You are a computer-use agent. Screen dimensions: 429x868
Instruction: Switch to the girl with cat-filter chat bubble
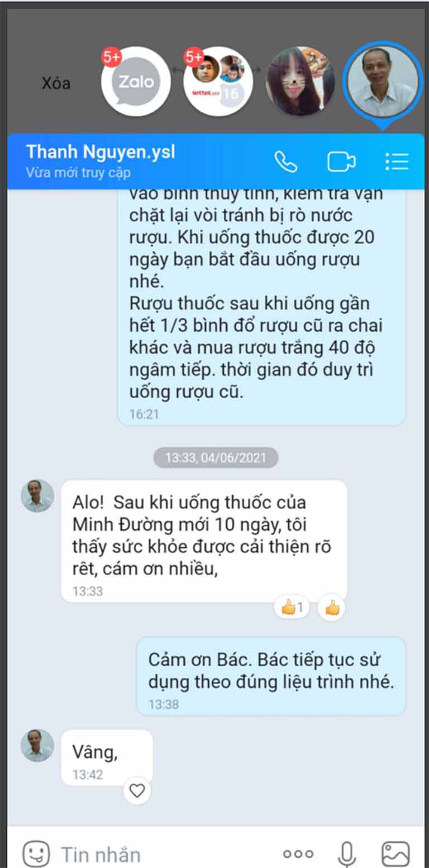300,82
